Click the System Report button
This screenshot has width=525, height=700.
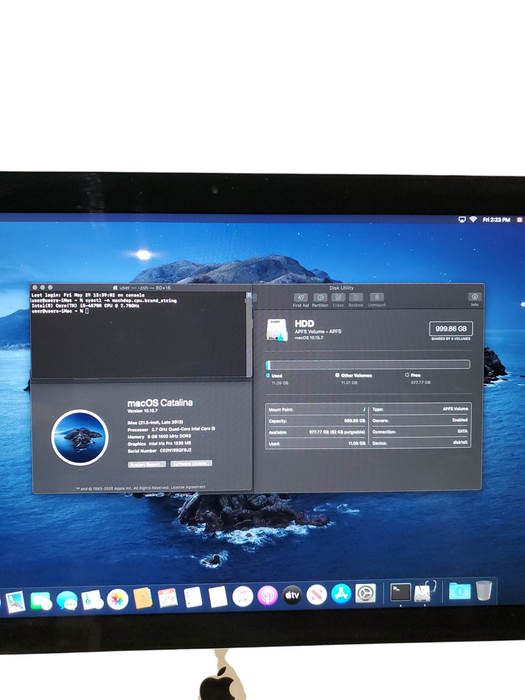[x=147, y=464]
